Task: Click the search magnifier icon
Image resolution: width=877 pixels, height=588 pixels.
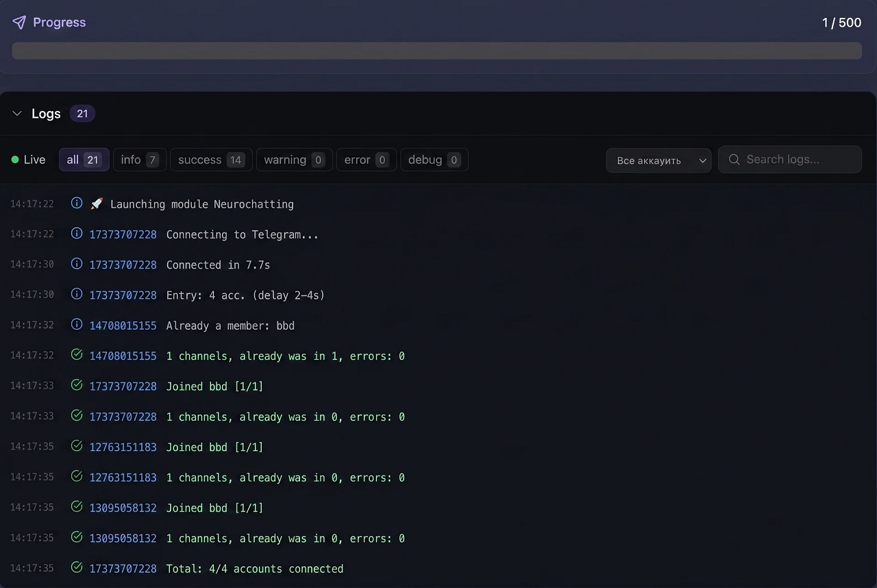Action: [x=734, y=160]
